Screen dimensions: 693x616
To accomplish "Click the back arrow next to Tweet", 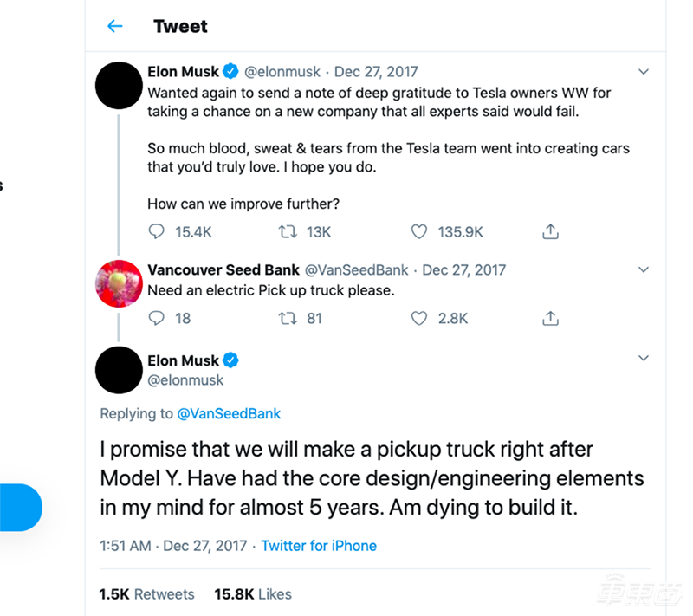I will (x=115, y=26).
